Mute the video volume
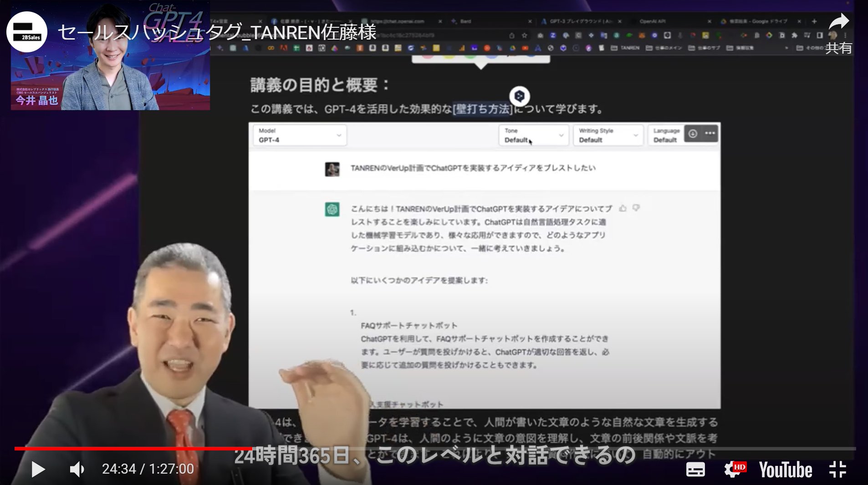 77,469
